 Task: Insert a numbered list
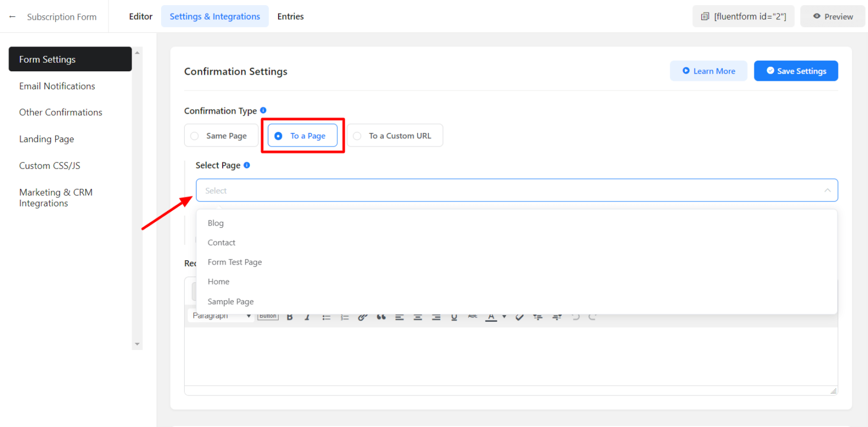click(345, 316)
